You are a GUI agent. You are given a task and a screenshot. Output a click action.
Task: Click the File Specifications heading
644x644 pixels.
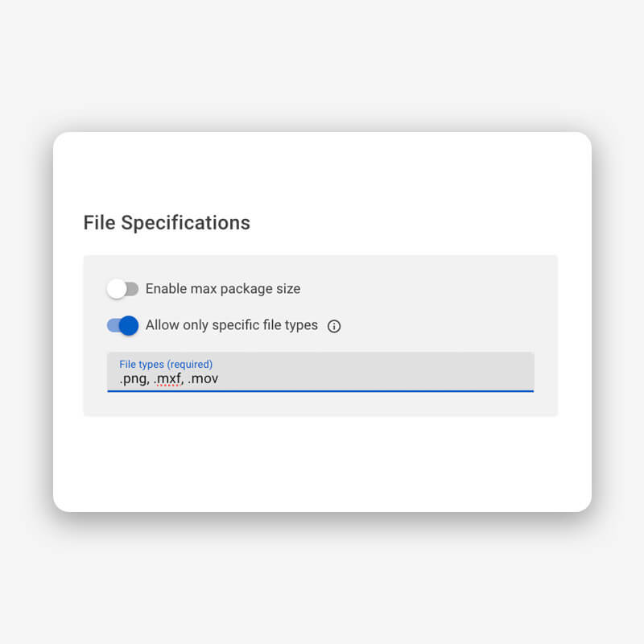tap(166, 223)
